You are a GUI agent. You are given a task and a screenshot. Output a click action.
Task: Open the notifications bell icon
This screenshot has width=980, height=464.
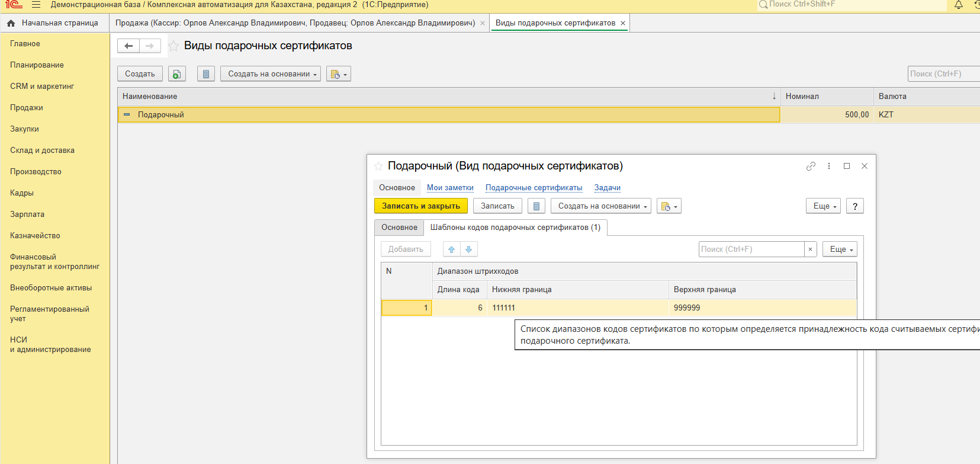pyautogui.click(x=958, y=5)
